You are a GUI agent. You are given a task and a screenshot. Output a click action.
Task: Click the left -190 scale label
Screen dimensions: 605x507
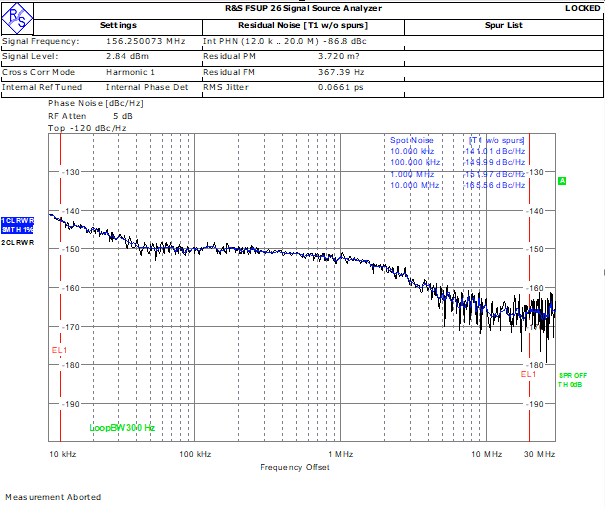71,404
